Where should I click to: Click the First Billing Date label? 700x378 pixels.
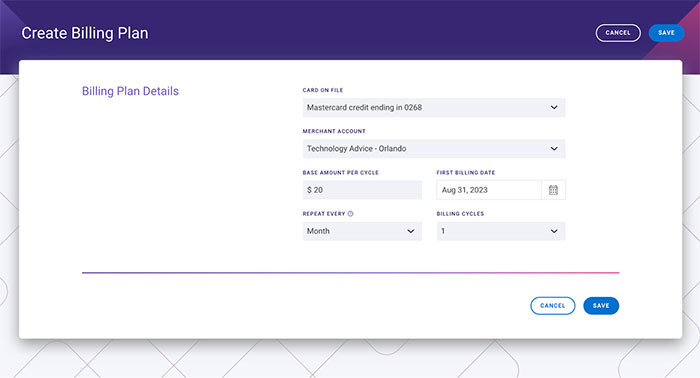pos(466,173)
